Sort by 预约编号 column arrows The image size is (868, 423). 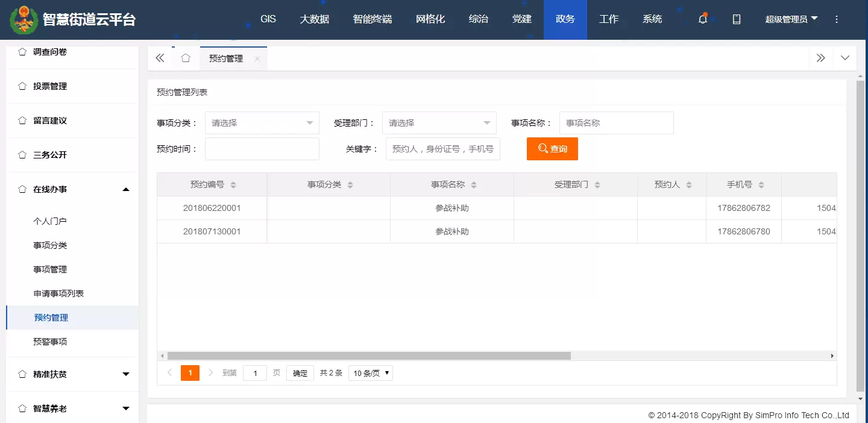point(233,184)
